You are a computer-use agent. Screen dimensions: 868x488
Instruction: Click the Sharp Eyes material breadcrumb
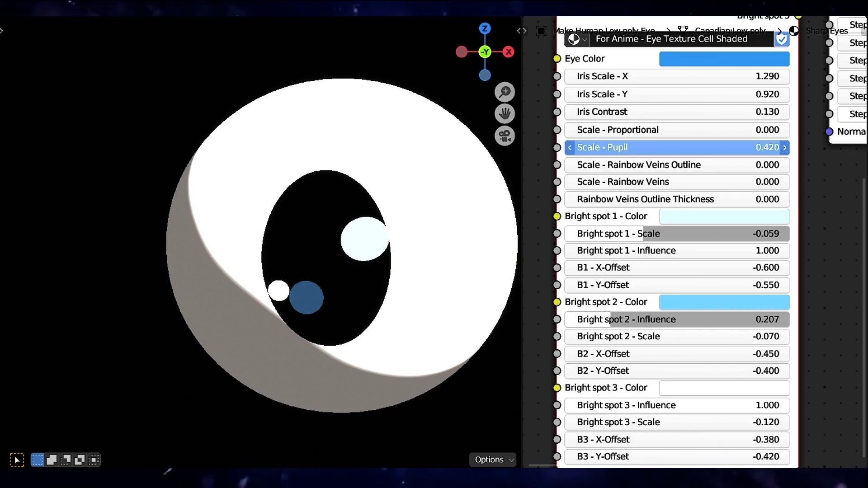pyautogui.click(x=827, y=31)
